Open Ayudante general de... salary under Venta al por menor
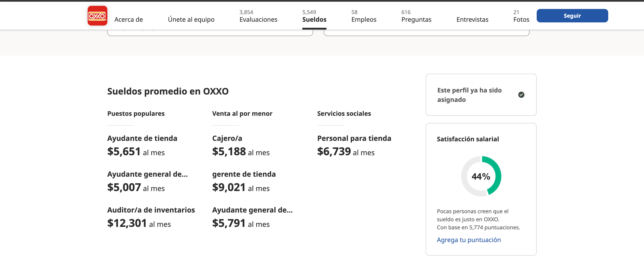 click(x=252, y=210)
